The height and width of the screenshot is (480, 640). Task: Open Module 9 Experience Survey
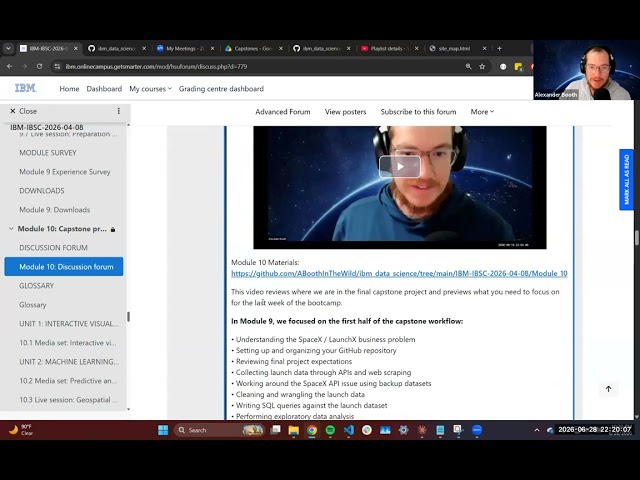click(65, 172)
